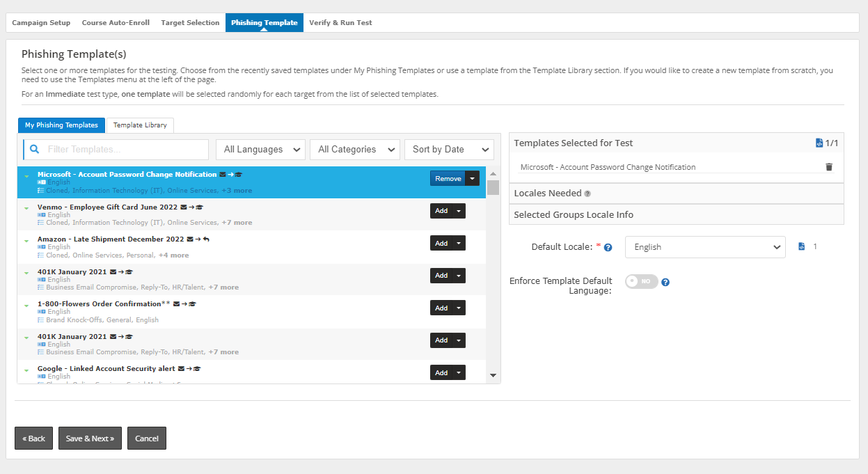Screen dimensions: 868x474
Task: Click graduation cap icon on 1-800-Flowers row
Action: pos(193,304)
